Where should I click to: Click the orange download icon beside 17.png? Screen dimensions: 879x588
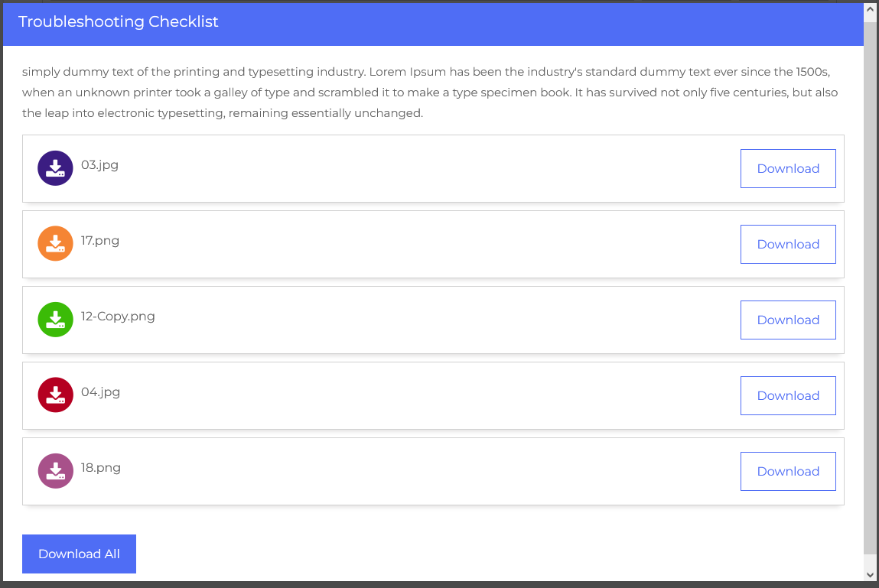point(55,244)
